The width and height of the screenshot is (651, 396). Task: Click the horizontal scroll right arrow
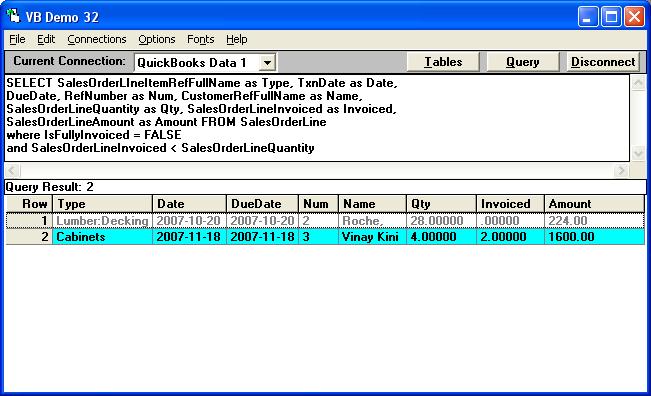pyautogui.click(x=621, y=170)
